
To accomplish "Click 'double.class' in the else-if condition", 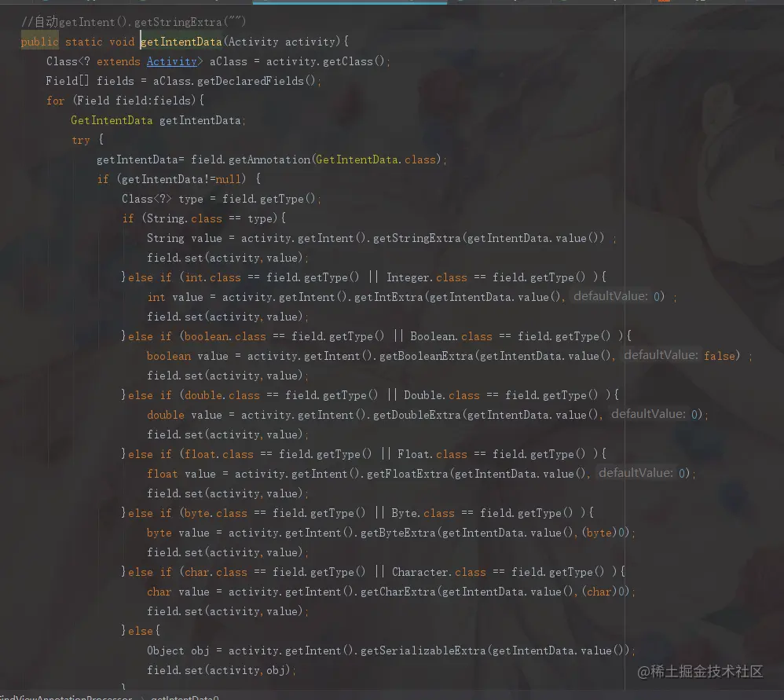I will coord(222,395).
